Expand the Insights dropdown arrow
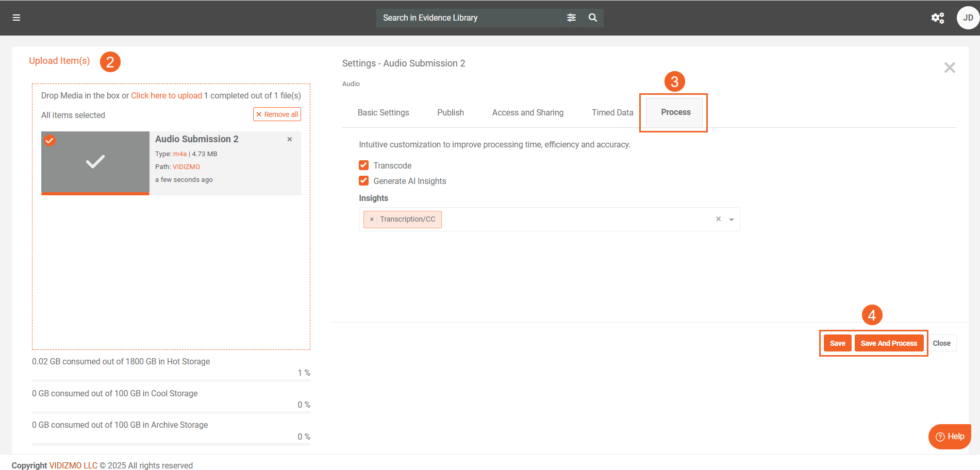 click(731, 220)
